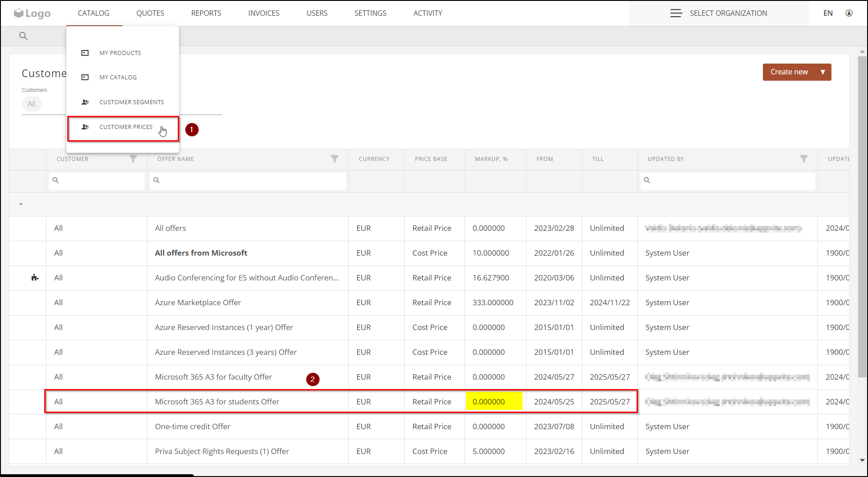Sort by the From column header
Screen dimensions: 868x477
pos(545,159)
